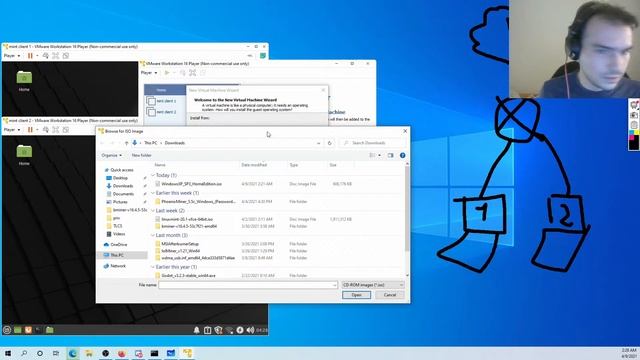Screen dimensions: 640x360
Task: Collapse the Earlier this week group
Action: coord(153,193)
